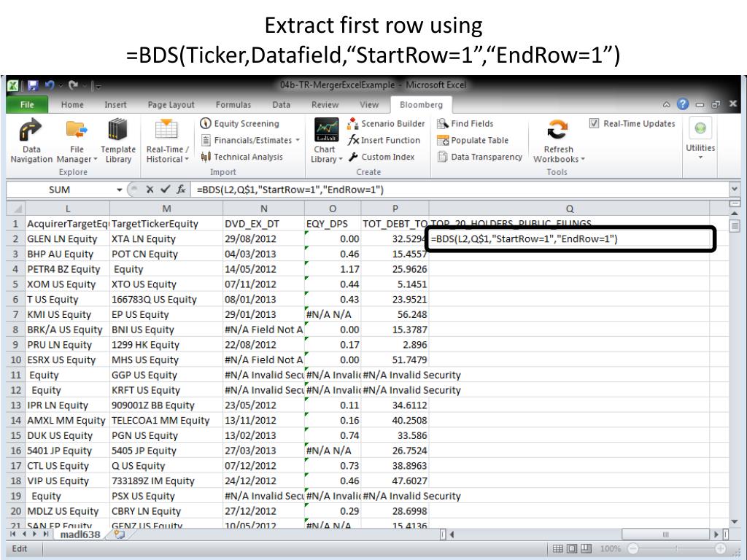Insert a new worksheet tab icon

[x=119, y=534]
